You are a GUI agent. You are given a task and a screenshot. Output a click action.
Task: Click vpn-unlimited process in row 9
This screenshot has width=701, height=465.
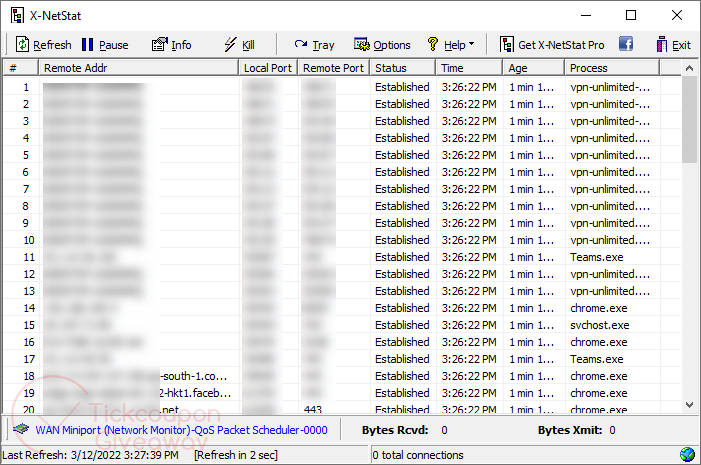[610, 223]
